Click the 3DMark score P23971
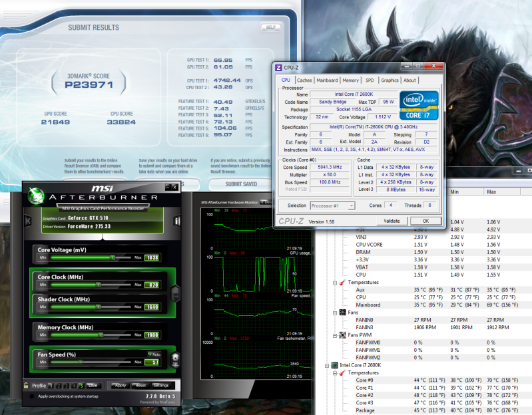The height and width of the screenshot is (415, 532). (x=89, y=84)
